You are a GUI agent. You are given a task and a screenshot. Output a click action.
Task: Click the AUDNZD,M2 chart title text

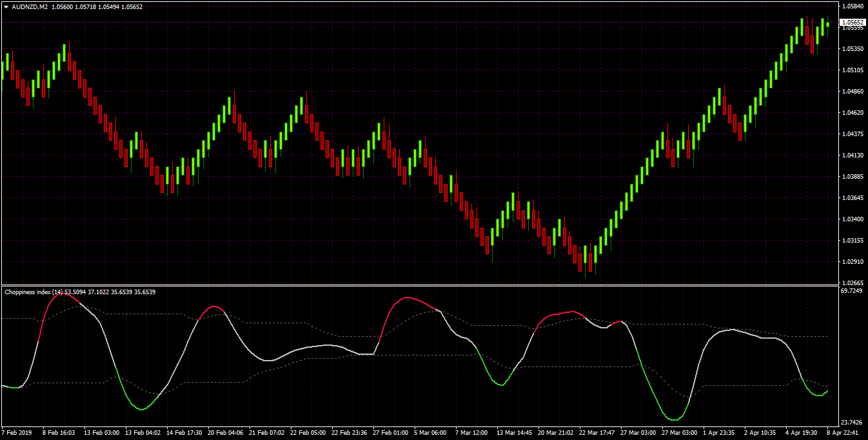(30, 7)
